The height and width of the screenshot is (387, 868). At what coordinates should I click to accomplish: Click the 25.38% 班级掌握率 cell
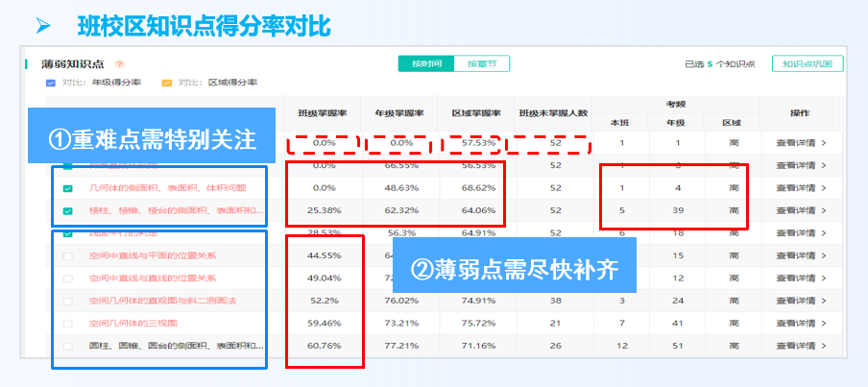pyautogui.click(x=324, y=211)
